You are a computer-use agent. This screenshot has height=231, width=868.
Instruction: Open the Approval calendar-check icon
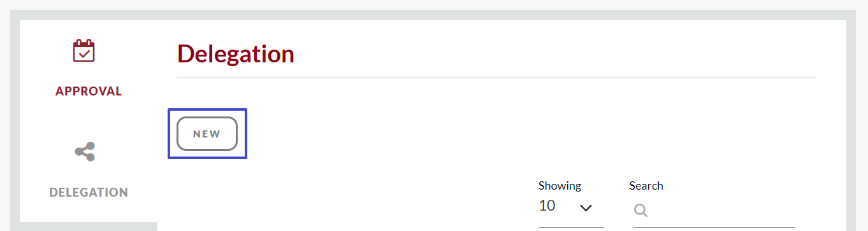click(x=84, y=51)
